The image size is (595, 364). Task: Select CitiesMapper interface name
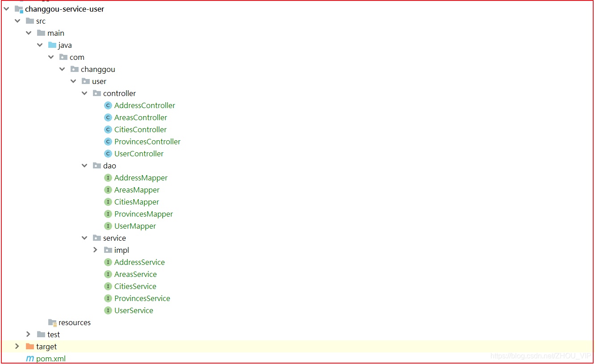coord(137,202)
